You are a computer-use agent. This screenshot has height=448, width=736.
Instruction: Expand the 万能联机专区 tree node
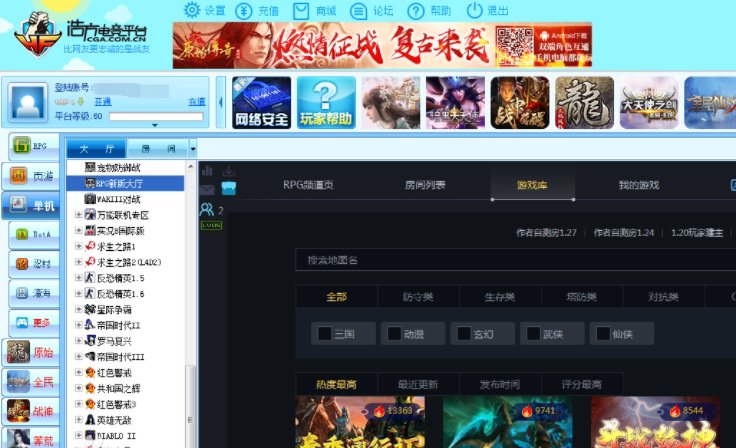pos(78,215)
